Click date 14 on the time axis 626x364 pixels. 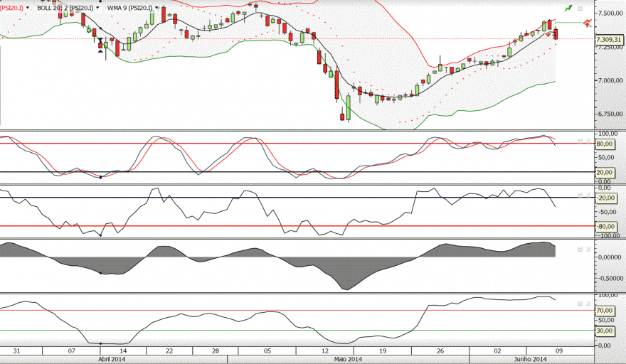coord(123,350)
